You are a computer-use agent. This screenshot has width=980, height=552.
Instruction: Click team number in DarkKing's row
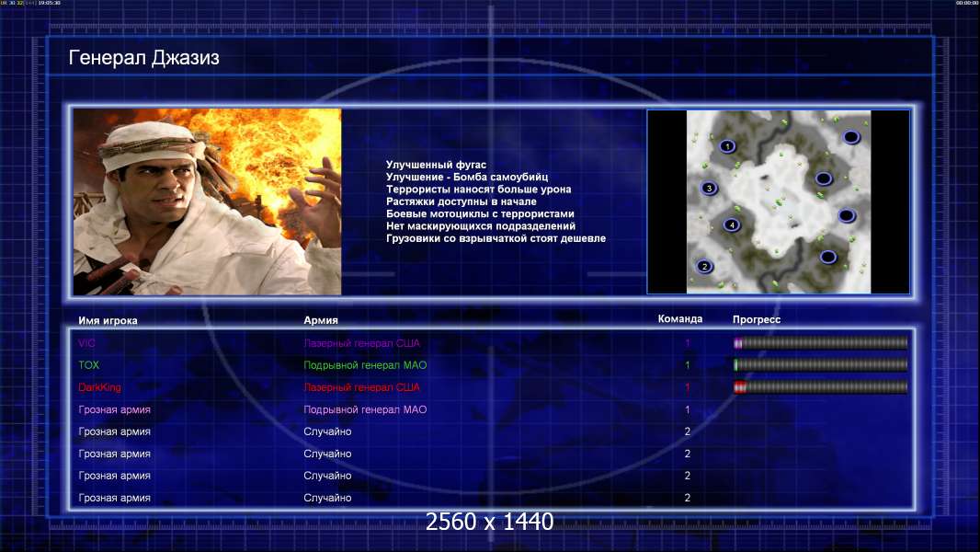pyautogui.click(x=687, y=387)
